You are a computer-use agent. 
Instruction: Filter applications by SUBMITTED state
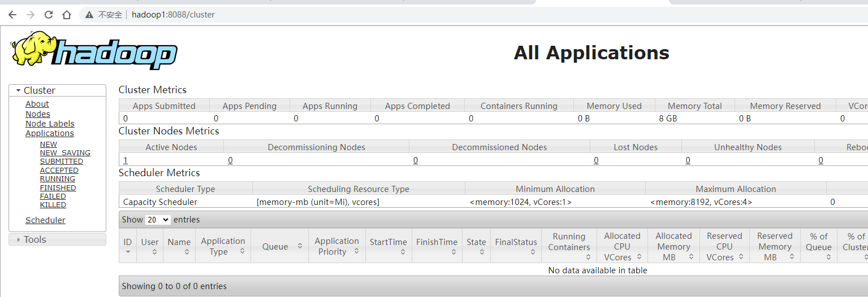click(62, 161)
